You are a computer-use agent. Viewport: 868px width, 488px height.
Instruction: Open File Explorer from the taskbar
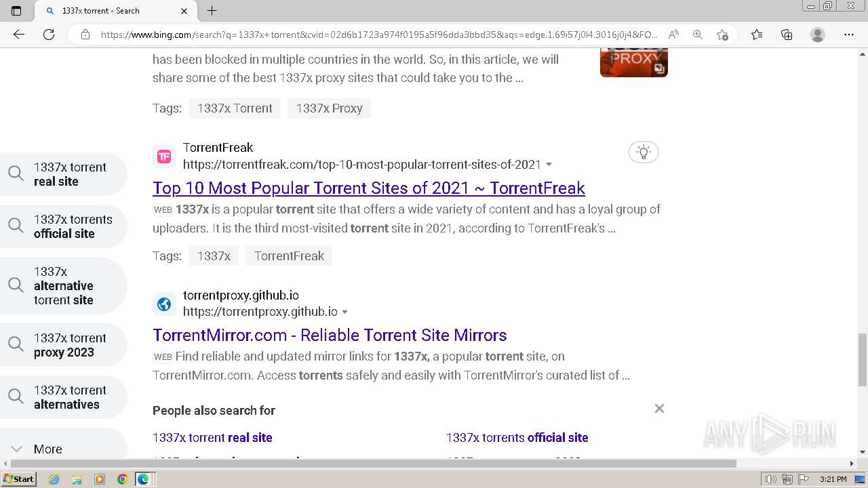tap(77, 479)
